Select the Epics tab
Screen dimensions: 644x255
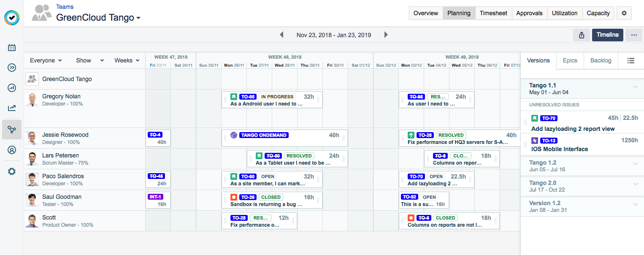570,60
